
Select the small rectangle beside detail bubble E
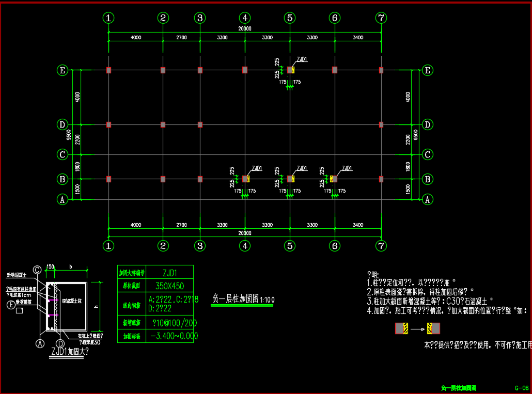[19, 311]
